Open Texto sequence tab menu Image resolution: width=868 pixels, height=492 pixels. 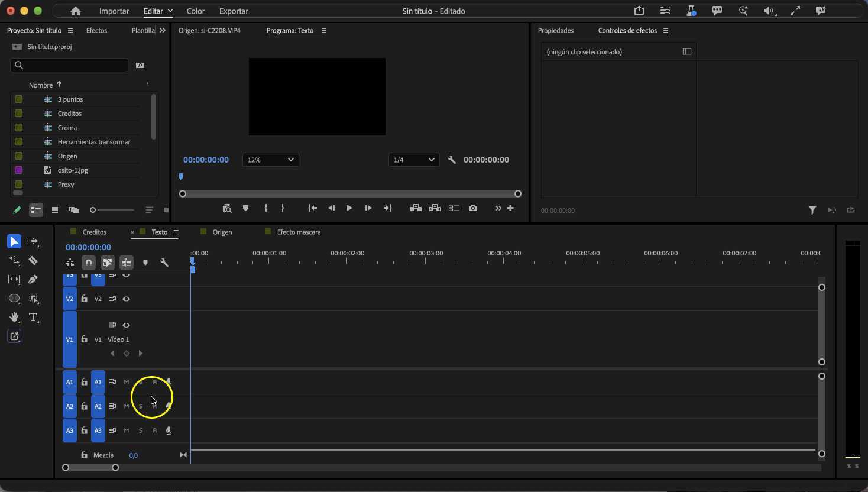176,232
